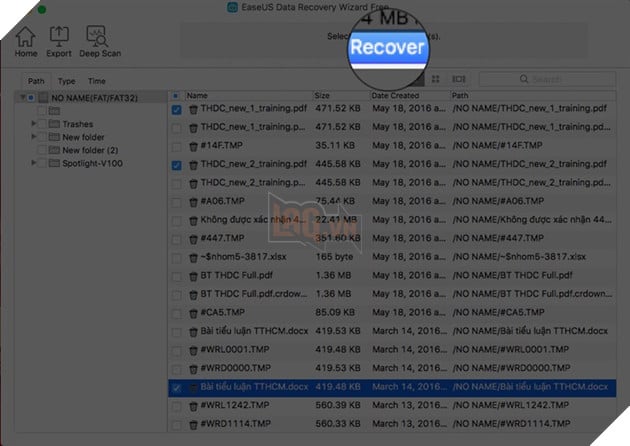Image resolution: width=630 pixels, height=446 pixels.
Task: Click the Home toolbar icon
Action: click(26, 42)
